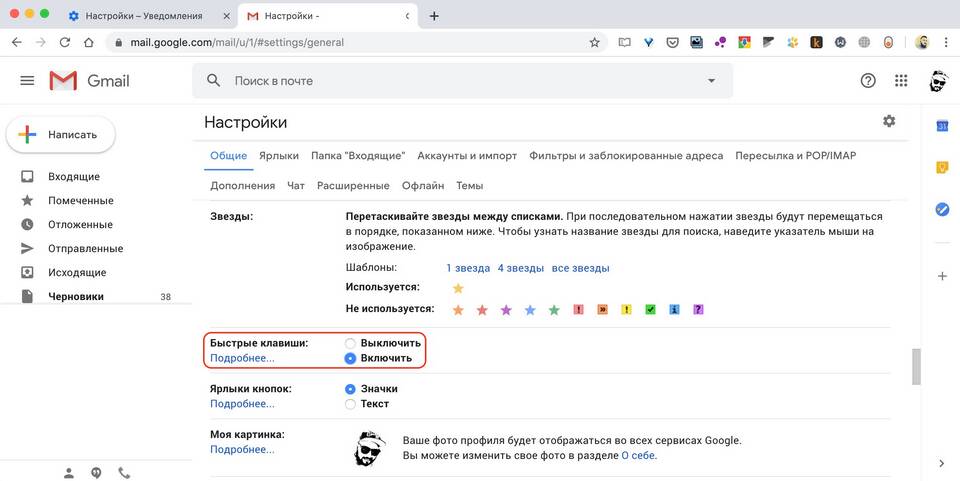Click the "4 звезды" preset link
This screenshot has width=960, height=481.
[520, 268]
